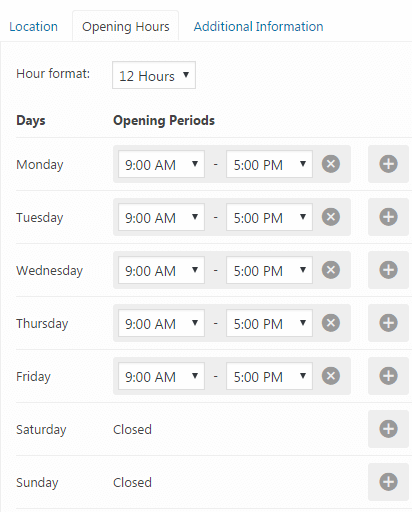Add an opening period for Sunday
Viewport: 412px width, 512px height.
[x=388, y=482]
